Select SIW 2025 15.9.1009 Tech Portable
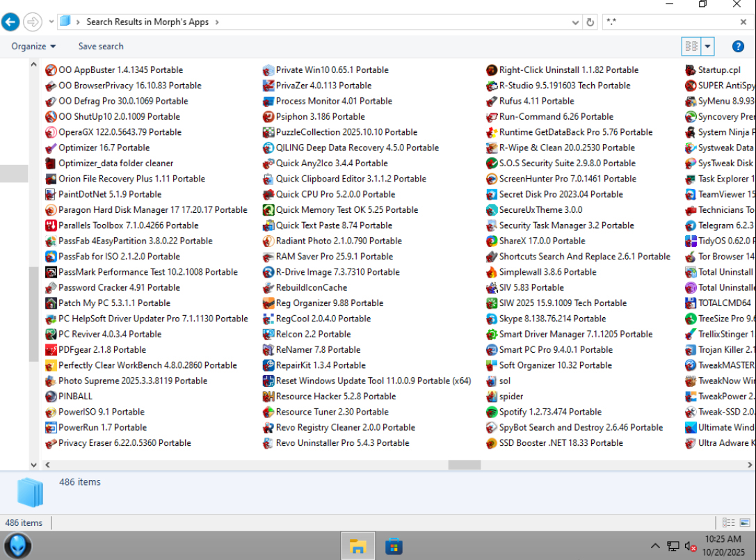The image size is (756, 560). (x=556, y=303)
